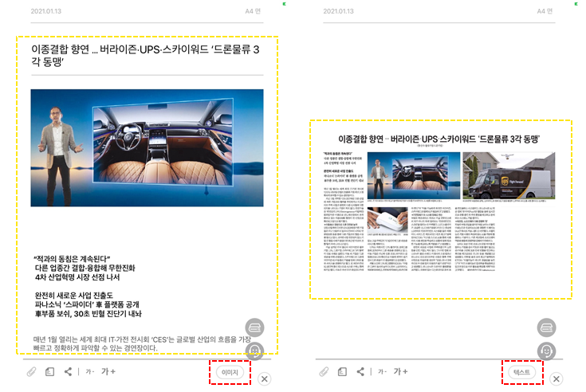Screen dimensions: 586x392
Task: Click the paperclip icon in the page-image article panel
Action: click(324, 372)
